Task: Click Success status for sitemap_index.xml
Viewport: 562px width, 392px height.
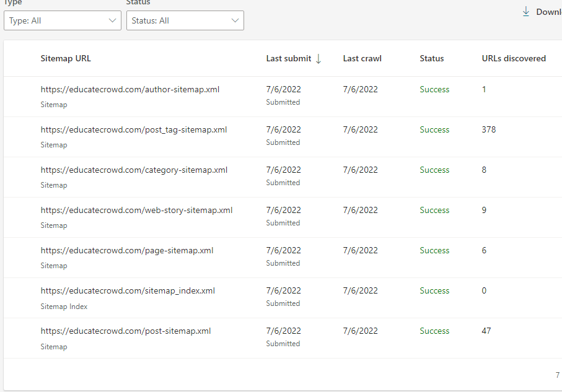Action: tap(434, 290)
